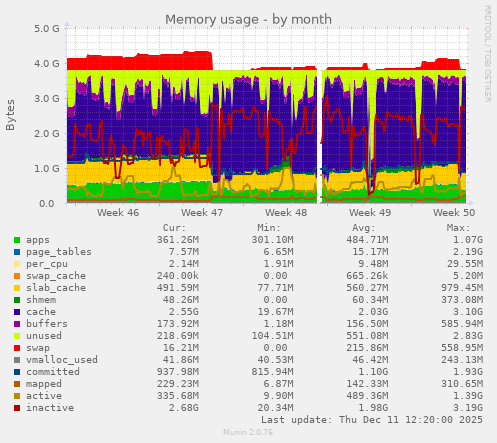Click the 'cache' legend label
Screen dimensions: 497x443
(x=41, y=312)
